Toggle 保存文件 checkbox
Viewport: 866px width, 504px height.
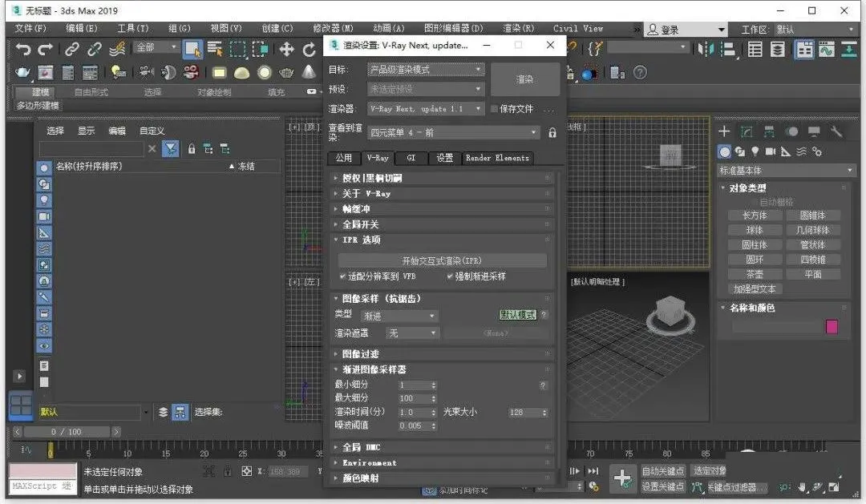pyautogui.click(x=494, y=109)
